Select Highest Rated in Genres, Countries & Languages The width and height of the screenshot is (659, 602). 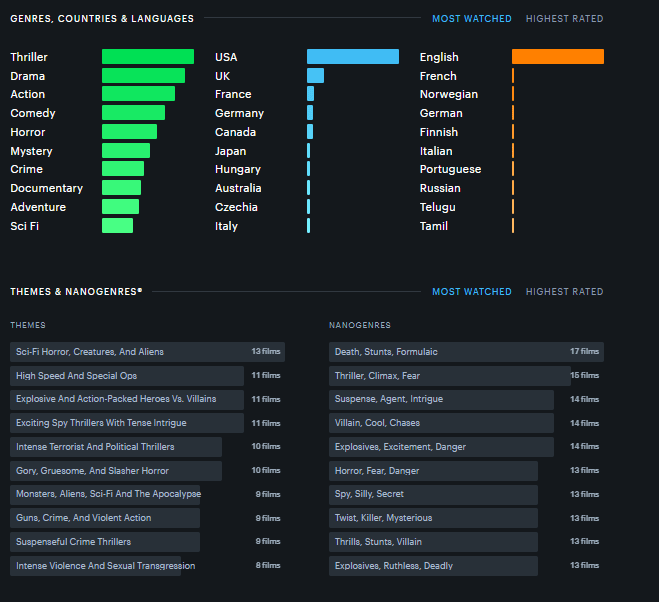[564, 19]
